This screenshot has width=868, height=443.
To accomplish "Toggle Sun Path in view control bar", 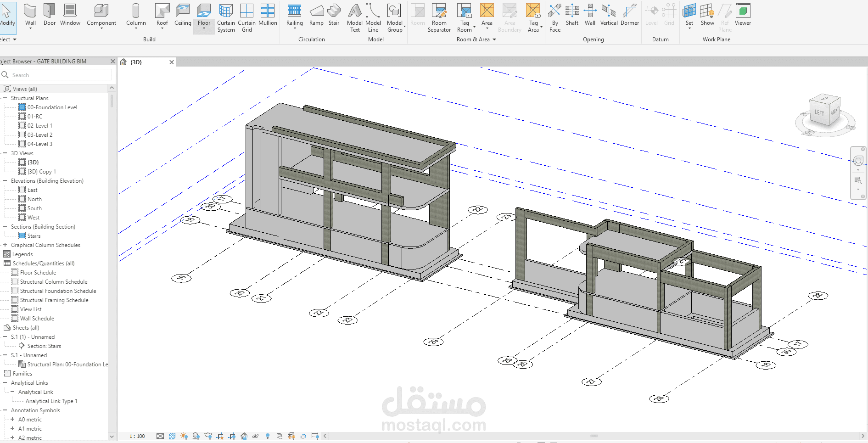I will coord(184,436).
